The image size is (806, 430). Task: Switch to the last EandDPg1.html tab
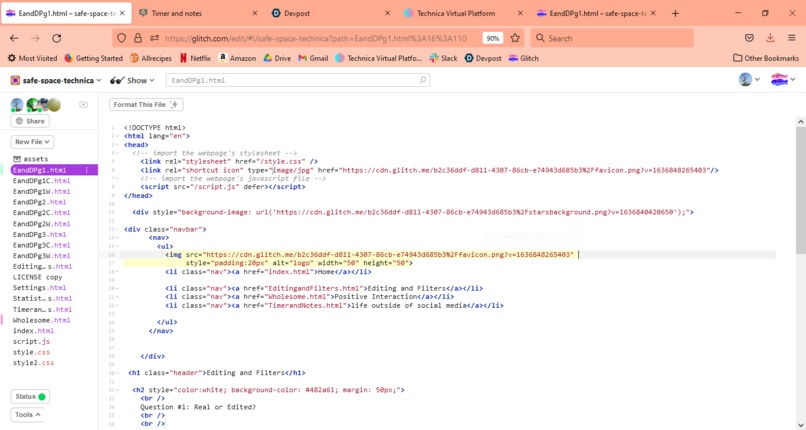coord(596,13)
